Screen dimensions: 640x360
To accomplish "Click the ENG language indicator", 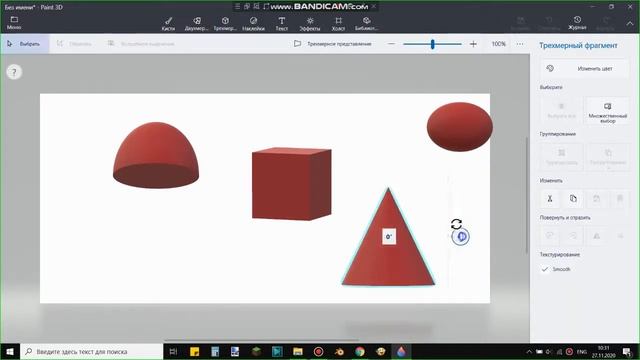I will pos(582,351).
